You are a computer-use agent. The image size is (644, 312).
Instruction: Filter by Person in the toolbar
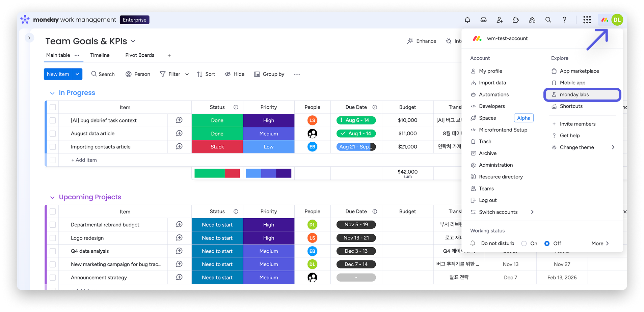tap(138, 74)
